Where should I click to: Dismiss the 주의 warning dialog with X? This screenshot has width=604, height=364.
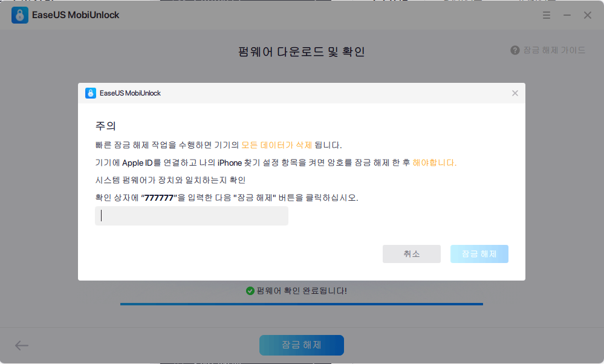click(x=515, y=93)
